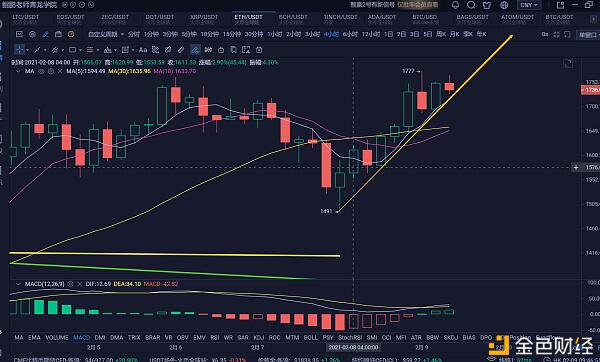Screen dimensions: 600x362
Task: Select the 15分钟 timeframe
Action: (x=232, y=34)
